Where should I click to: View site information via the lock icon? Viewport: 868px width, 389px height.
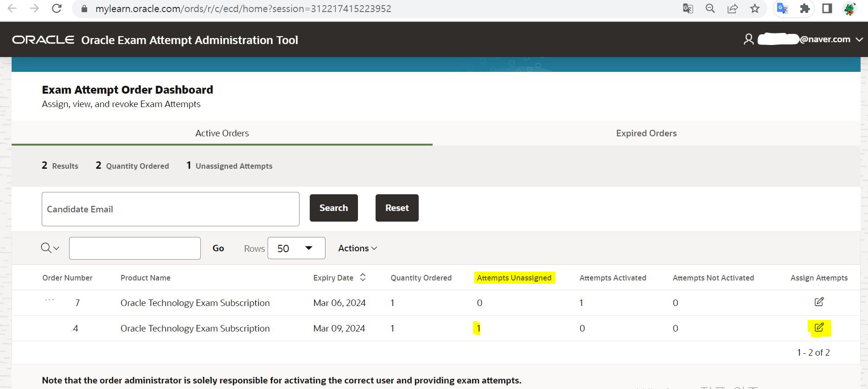pos(84,9)
